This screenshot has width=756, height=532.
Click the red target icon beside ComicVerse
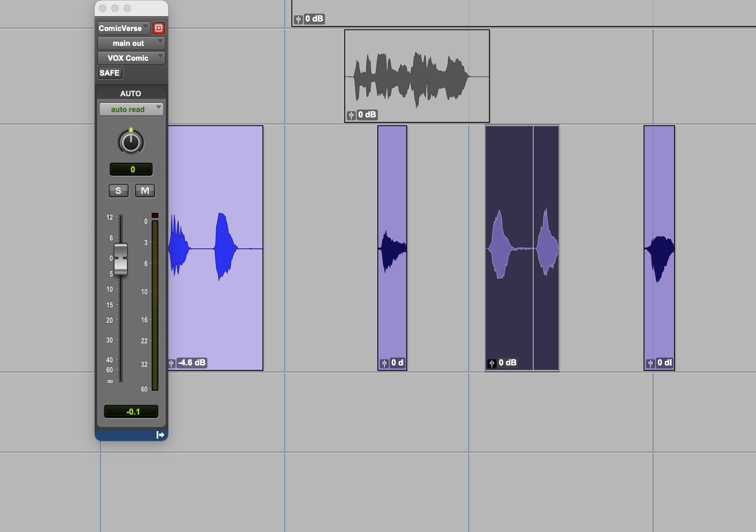click(x=159, y=28)
